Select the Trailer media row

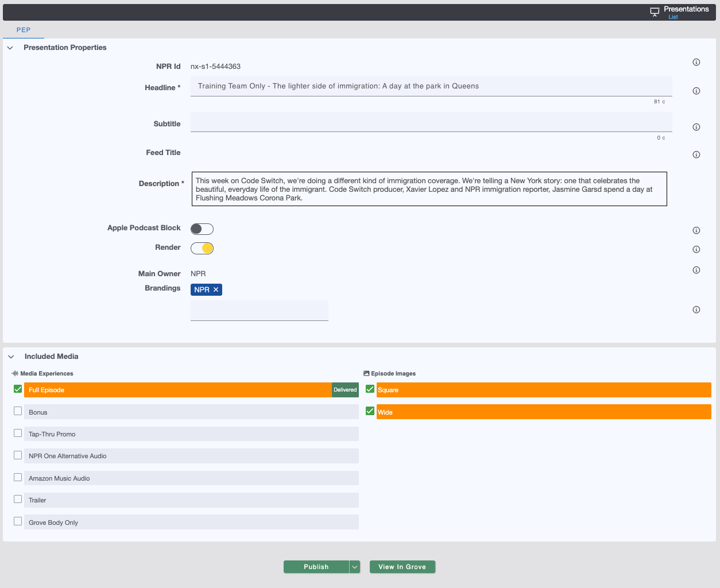(191, 500)
